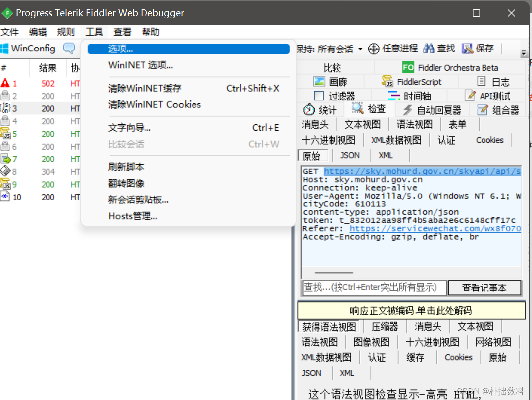Switch to the Compare (比较) tab

332,67
